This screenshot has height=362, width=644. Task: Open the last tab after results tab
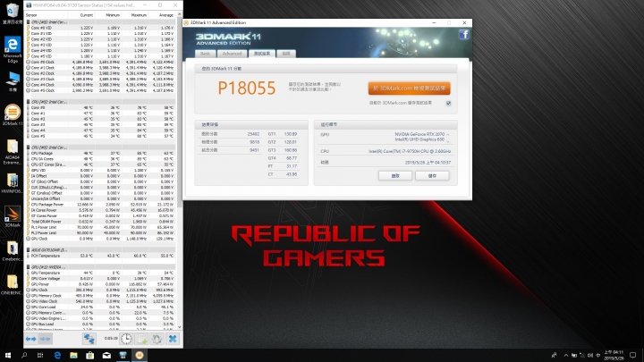pyautogui.click(x=286, y=54)
